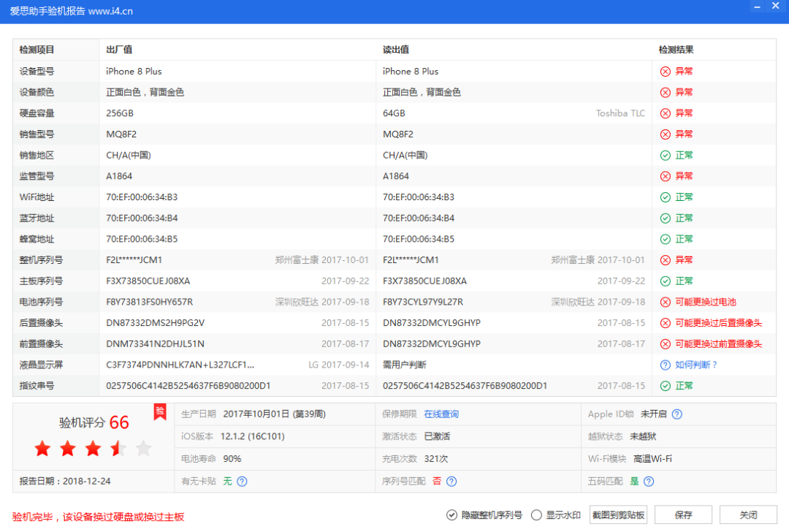Click the 出厂值 column header

119,50
